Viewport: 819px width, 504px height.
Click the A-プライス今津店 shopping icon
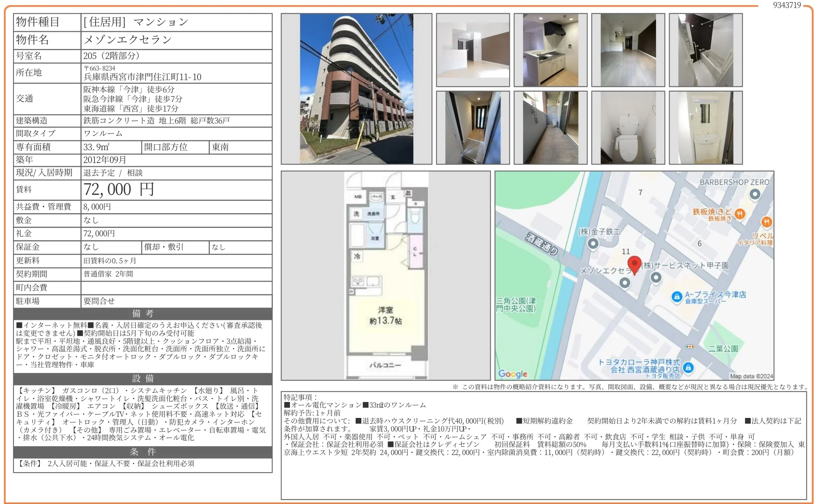pyautogui.click(x=676, y=297)
